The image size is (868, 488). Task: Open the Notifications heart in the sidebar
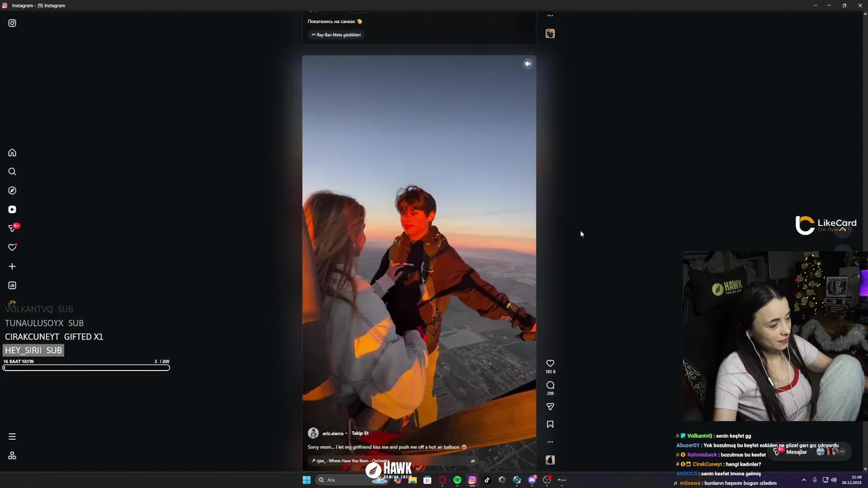(12, 247)
